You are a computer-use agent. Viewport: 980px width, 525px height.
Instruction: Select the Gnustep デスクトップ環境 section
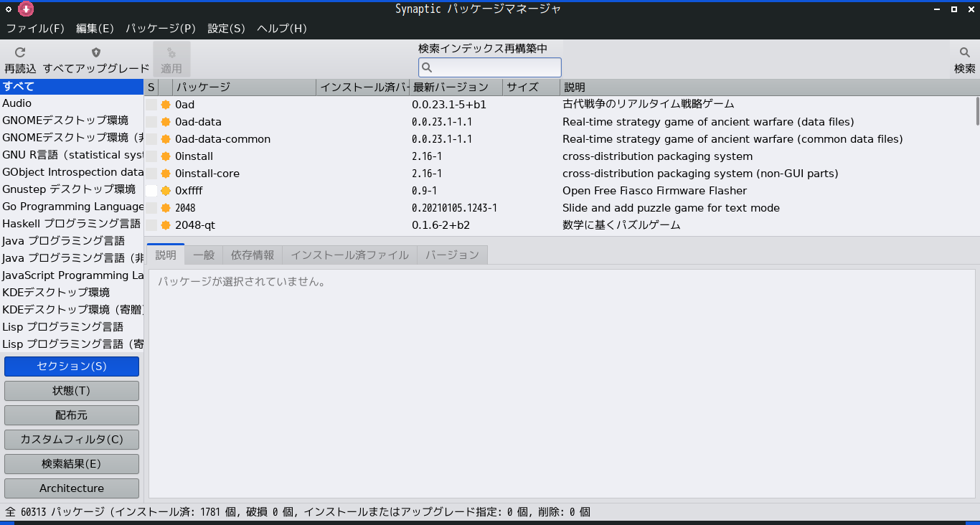coord(72,189)
